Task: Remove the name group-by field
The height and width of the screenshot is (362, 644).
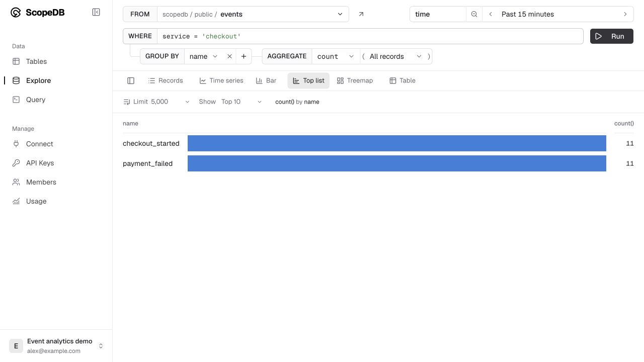Action: (229, 56)
